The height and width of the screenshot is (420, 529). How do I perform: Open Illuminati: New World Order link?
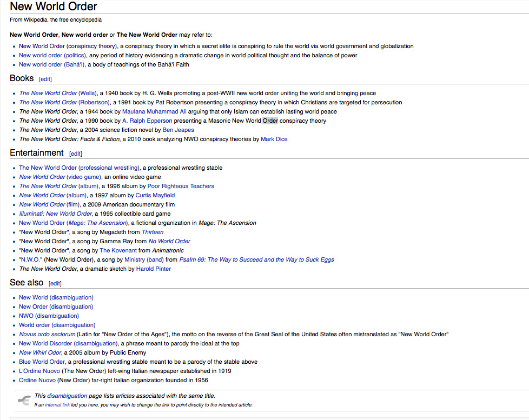(55, 214)
